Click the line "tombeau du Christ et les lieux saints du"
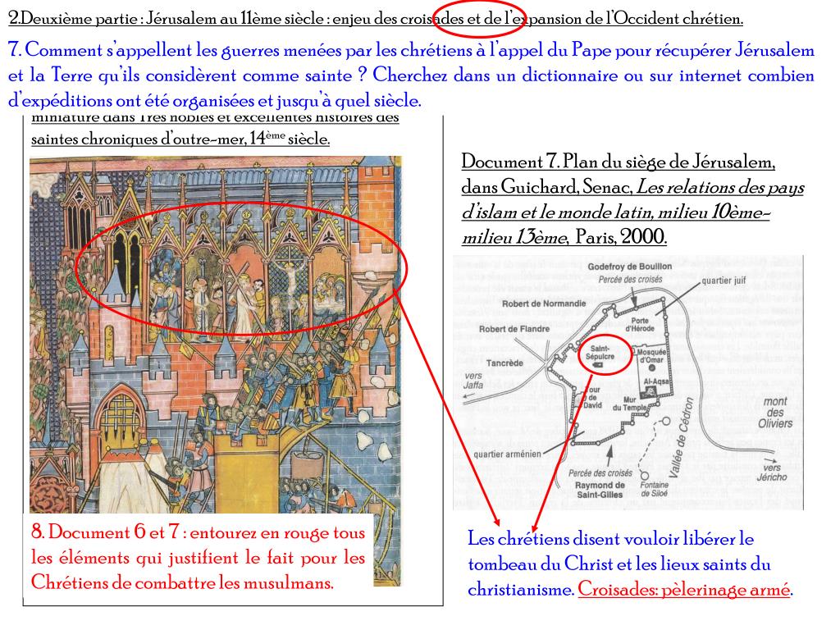840x630 pixels. [x=619, y=564]
